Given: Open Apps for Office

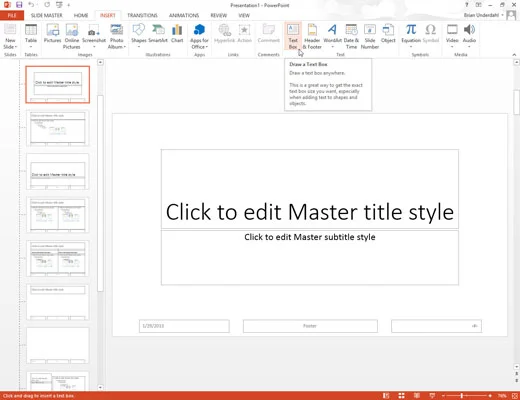Looking at the screenshot, I should [x=199, y=36].
